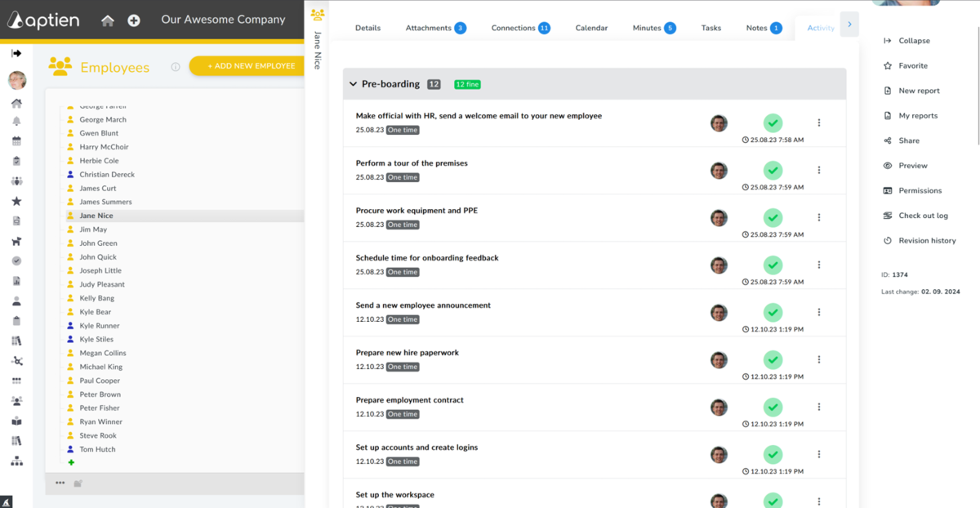Open the star favorites icon in sidebar
Image resolution: width=980 pixels, height=508 pixels.
click(x=16, y=201)
